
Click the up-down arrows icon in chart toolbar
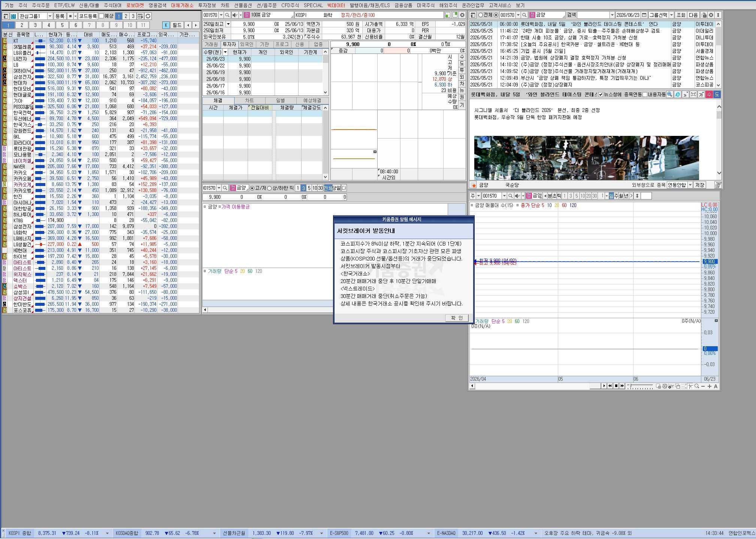(x=637, y=196)
